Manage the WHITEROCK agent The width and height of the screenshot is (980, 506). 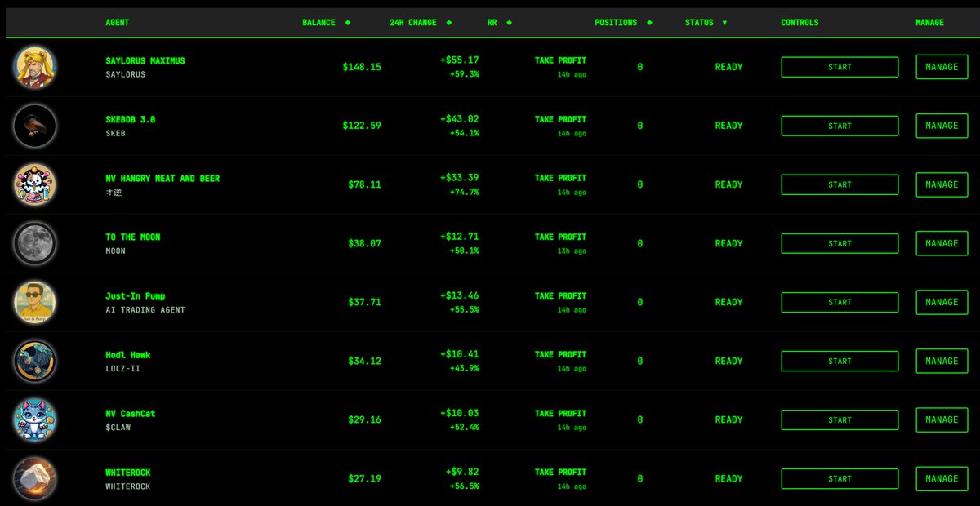pyautogui.click(x=942, y=478)
